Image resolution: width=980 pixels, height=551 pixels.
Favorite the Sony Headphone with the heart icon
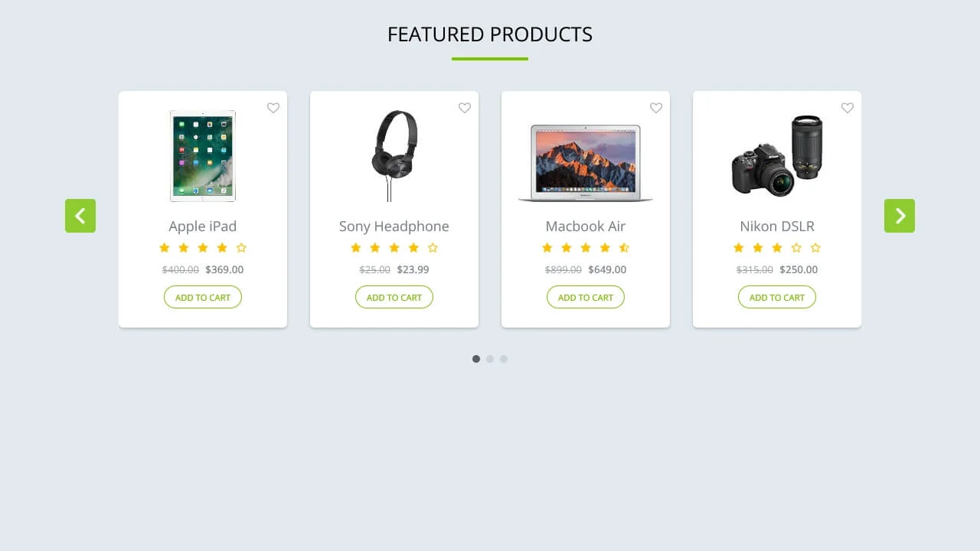465,108
